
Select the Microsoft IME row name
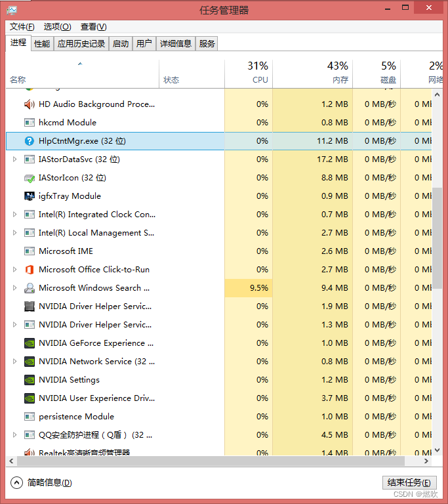(66, 251)
